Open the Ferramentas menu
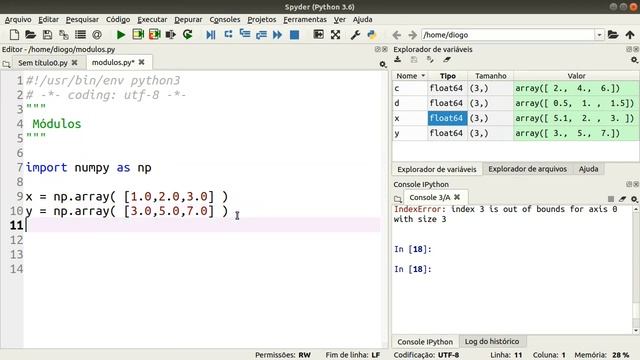 click(304, 19)
